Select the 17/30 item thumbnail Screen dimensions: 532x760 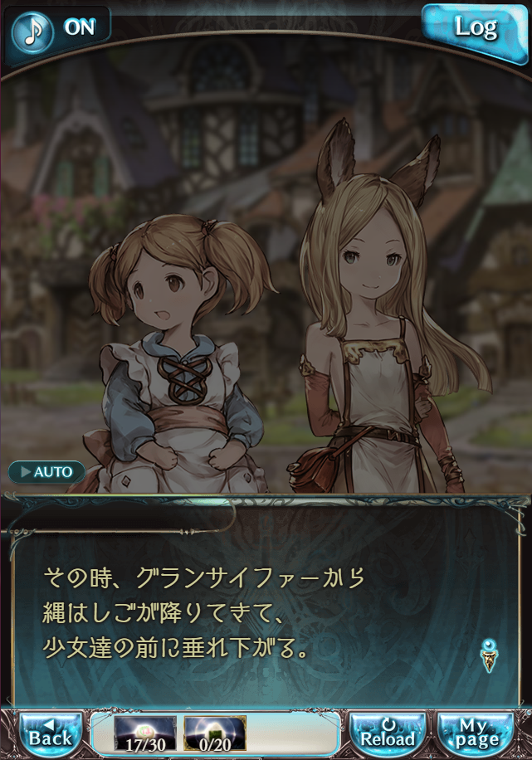click(x=145, y=733)
